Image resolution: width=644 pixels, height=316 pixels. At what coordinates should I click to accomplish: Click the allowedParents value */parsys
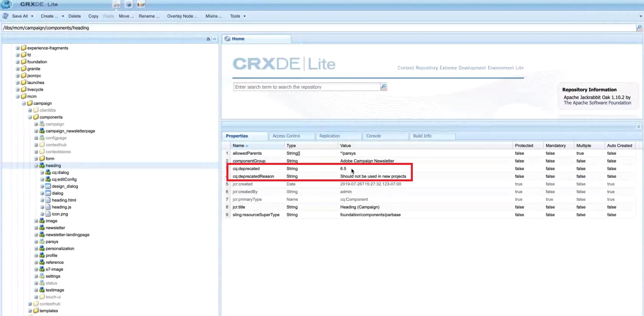pyautogui.click(x=348, y=153)
